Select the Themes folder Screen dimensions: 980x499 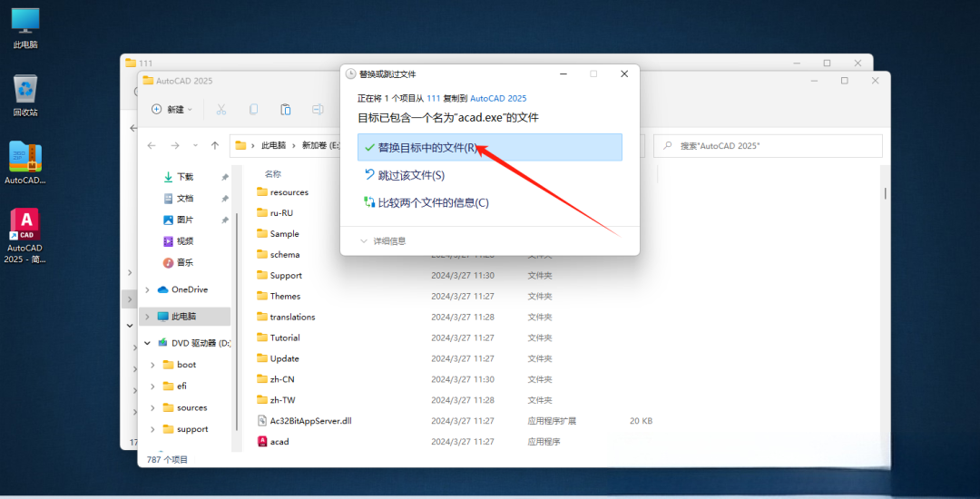(285, 296)
